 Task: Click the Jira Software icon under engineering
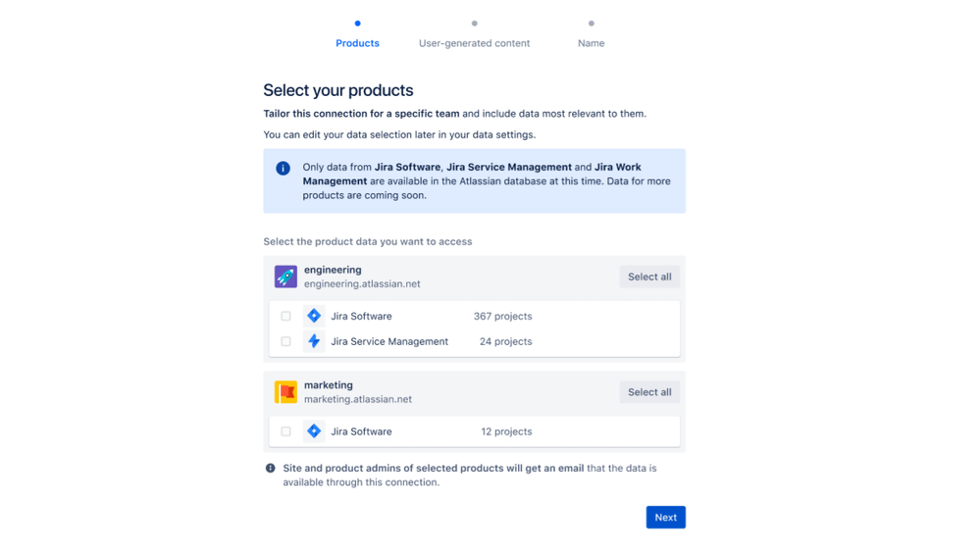pyautogui.click(x=314, y=316)
